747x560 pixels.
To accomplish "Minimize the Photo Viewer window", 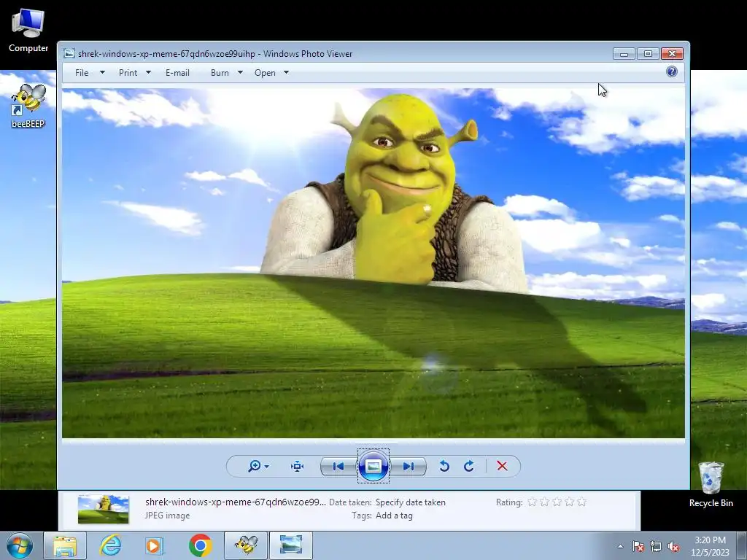I will (624, 54).
